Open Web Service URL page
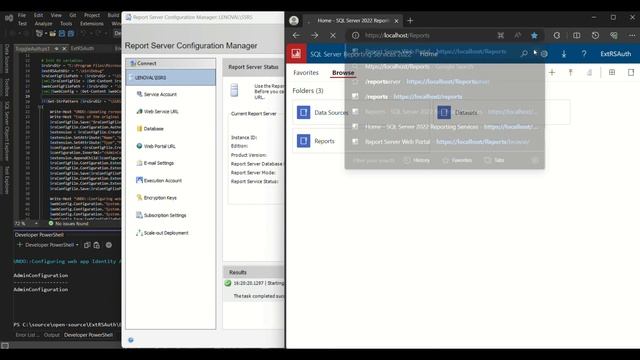Image resolution: width=640 pixels, height=360 pixels. 157,111
